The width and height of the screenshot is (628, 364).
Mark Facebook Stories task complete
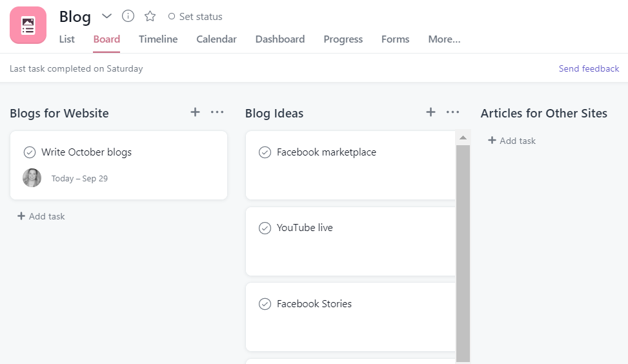pyautogui.click(x=265, y=304)
